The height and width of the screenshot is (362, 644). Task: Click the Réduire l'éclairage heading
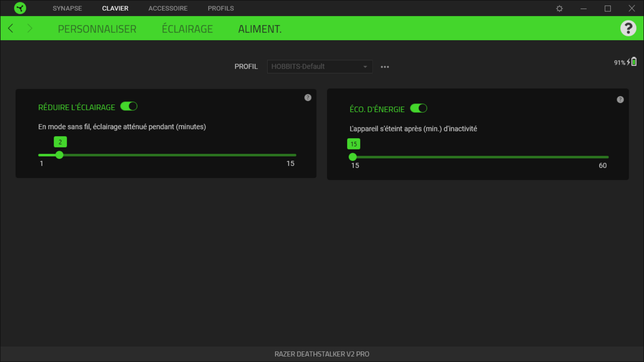click(x=77, y=107)
